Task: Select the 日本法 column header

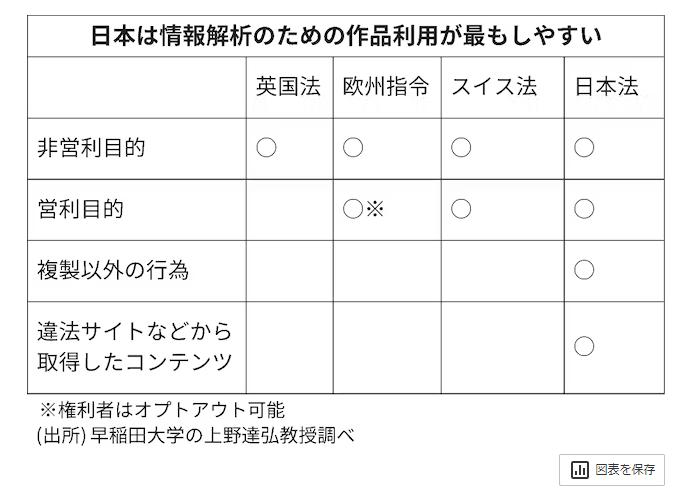Action: (x=606, y=87)
